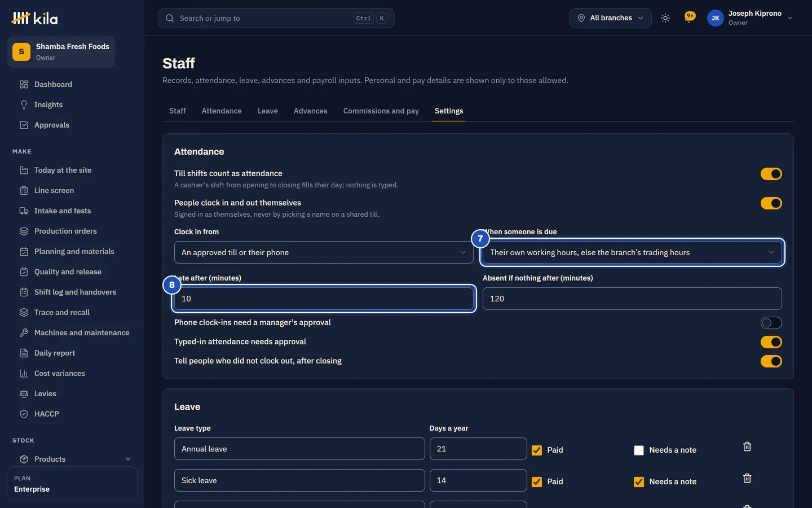Open Shamba Fresh Foods organization switcher
Screen dimensions: 812x508
point(61,52)
